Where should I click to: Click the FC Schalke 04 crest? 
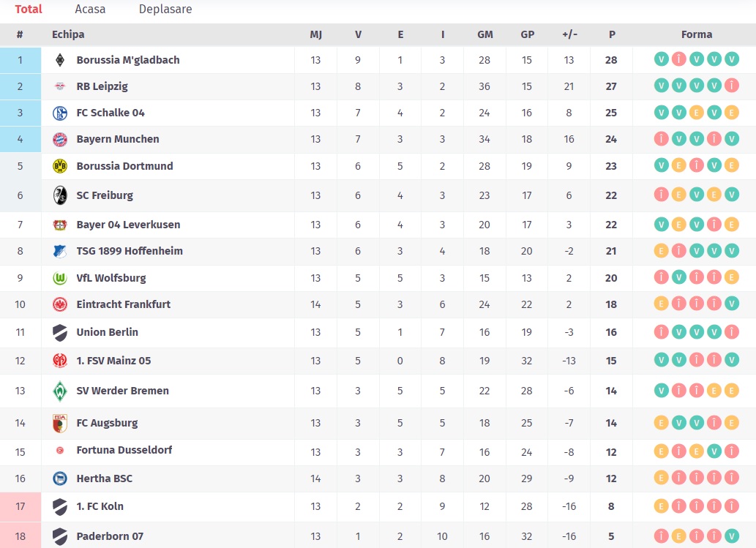tap(60, 113)
